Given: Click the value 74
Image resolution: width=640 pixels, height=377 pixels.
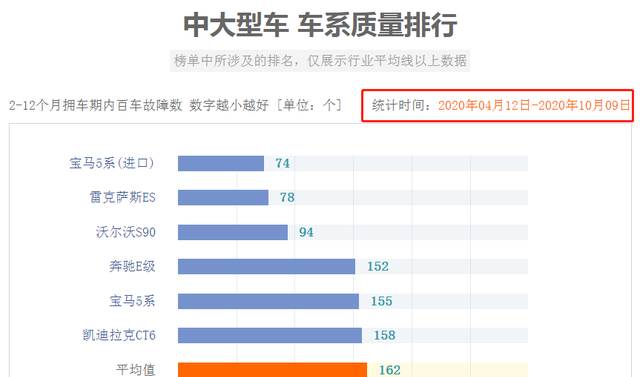Looking at the screenshot, I should [x=282, y=164].
